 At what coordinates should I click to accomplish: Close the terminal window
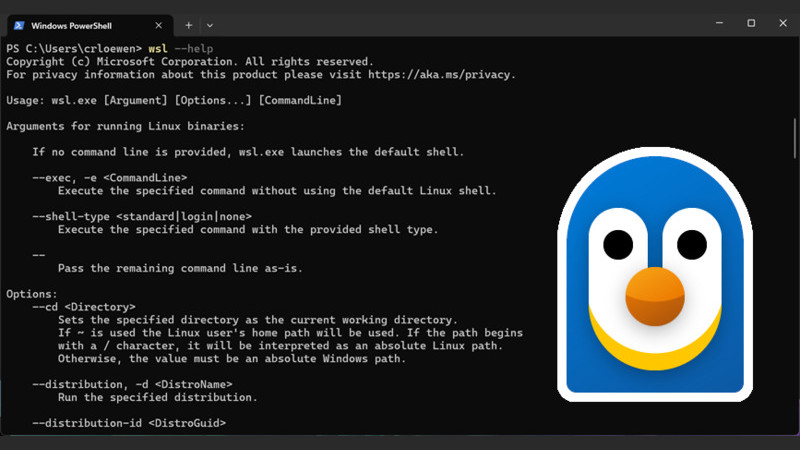pyautogui.click(x=783, y=23)
